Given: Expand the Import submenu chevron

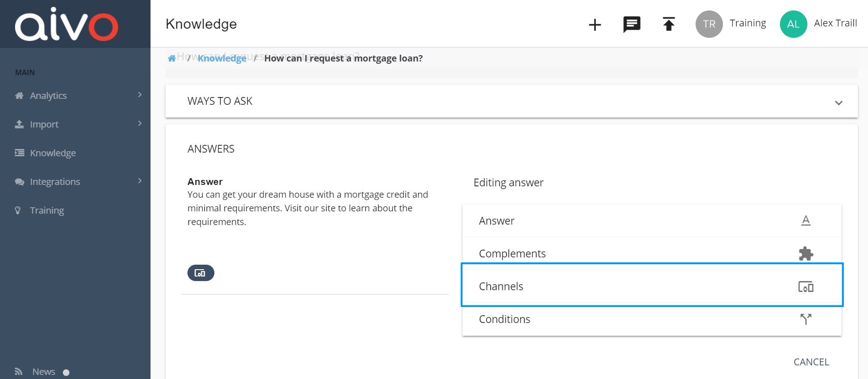Looking at the screenshot, I should coord(140,123).
